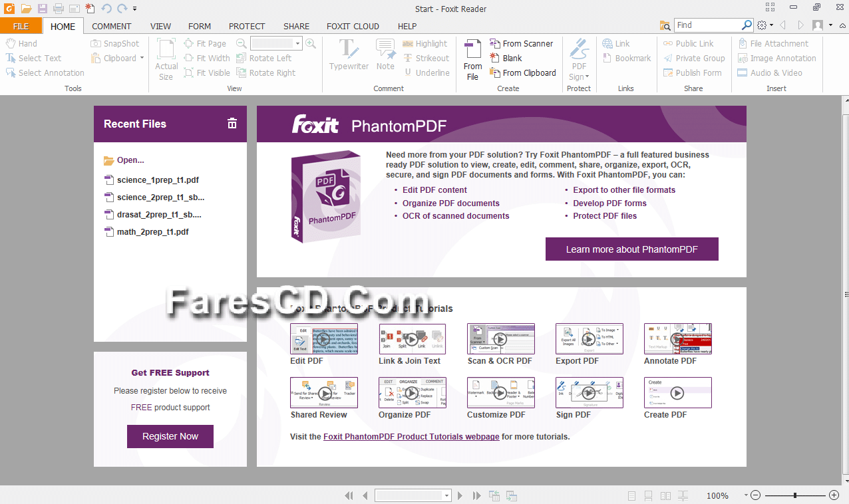Screen dimensions: 849x504
Task: Click the ribbon zoom out magnifier
Action: 242,43
